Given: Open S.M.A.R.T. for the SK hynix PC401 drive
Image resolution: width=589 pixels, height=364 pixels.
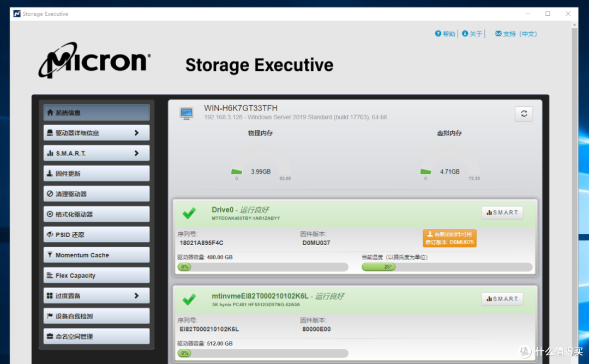Looking at the screenshot, I should click(502, 299).
